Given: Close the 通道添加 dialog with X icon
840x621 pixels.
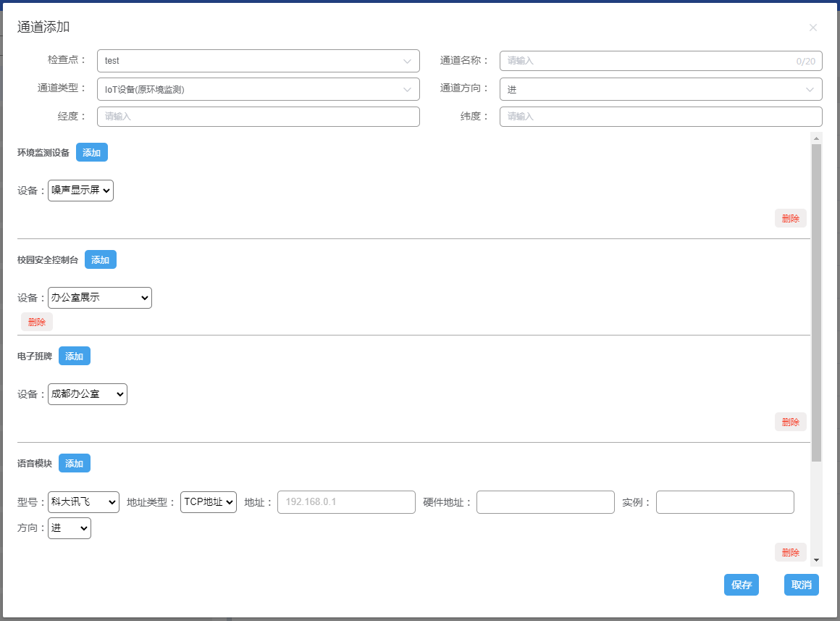Looking at the screenshot, I should (x=812, y=28).
